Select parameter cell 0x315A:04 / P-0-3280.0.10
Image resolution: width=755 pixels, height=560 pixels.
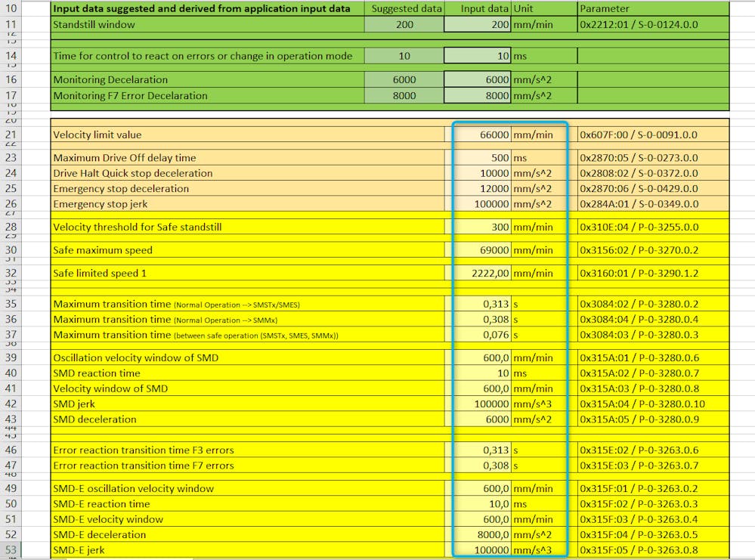[654, 404]
